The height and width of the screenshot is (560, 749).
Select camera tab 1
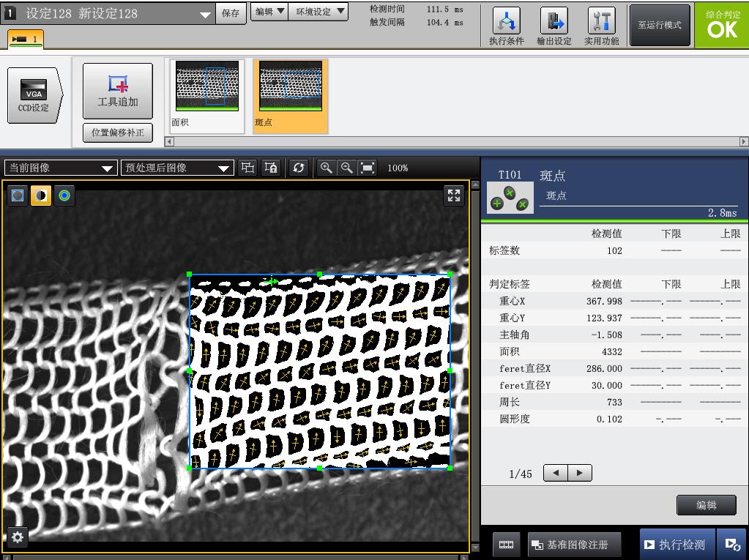click(26, 39)
